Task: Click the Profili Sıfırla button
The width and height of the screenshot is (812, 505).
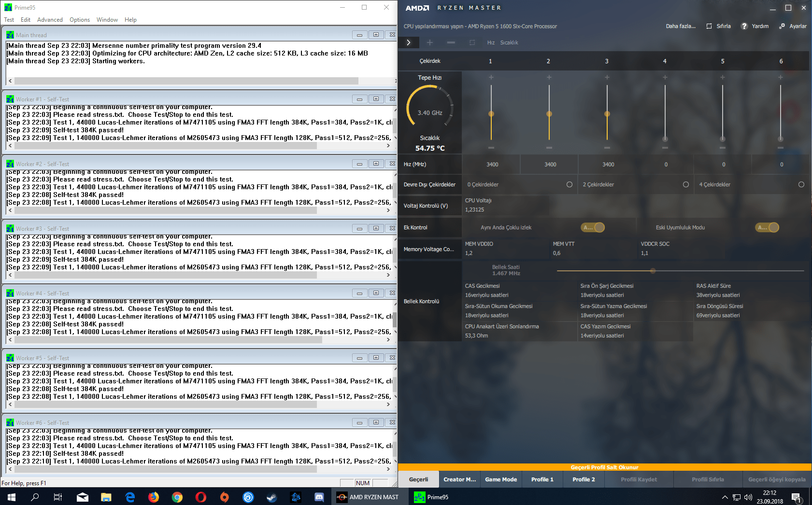Action: pos(708,479)
